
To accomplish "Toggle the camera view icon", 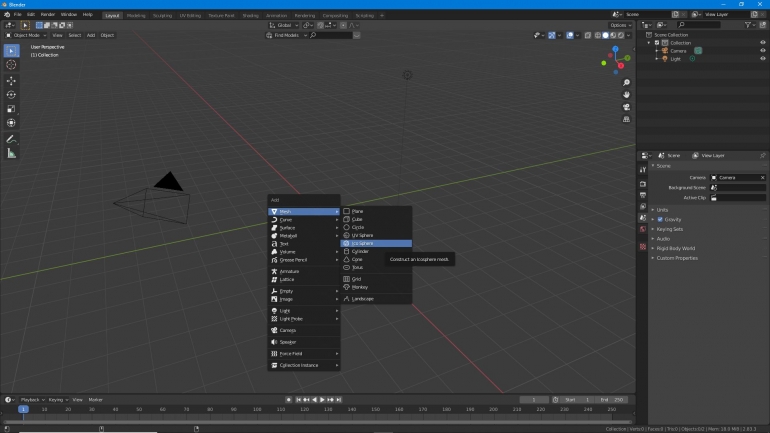I will click(626, 107).
